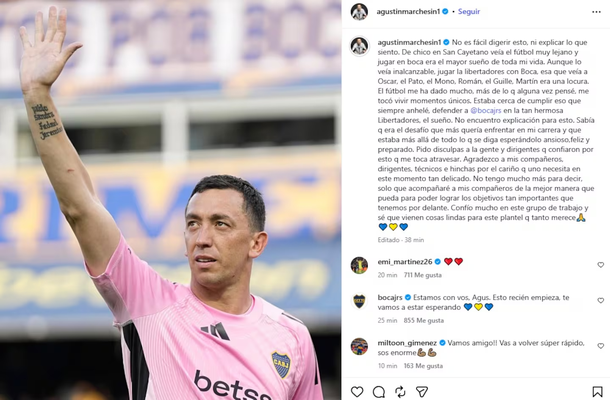Like emi_martinez26's comment heart
This screenshot has width=610, height=400.
pos(601,265)
